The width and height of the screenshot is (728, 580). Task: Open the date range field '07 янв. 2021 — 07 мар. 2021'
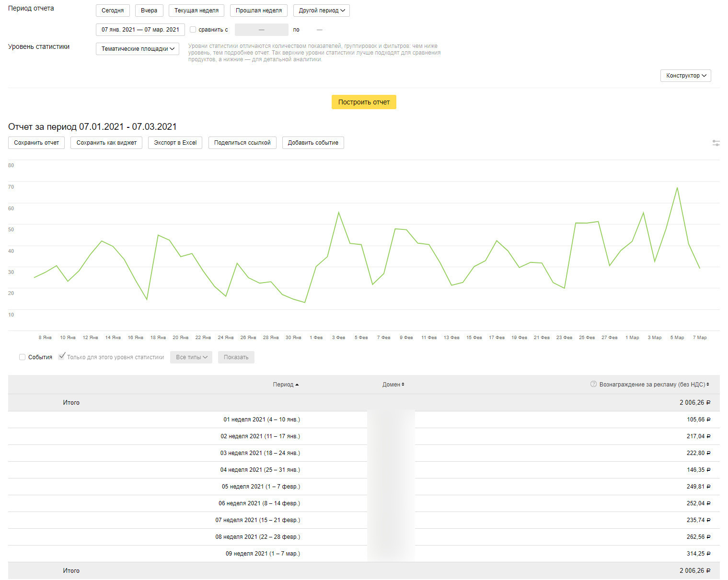coord(140,30)
